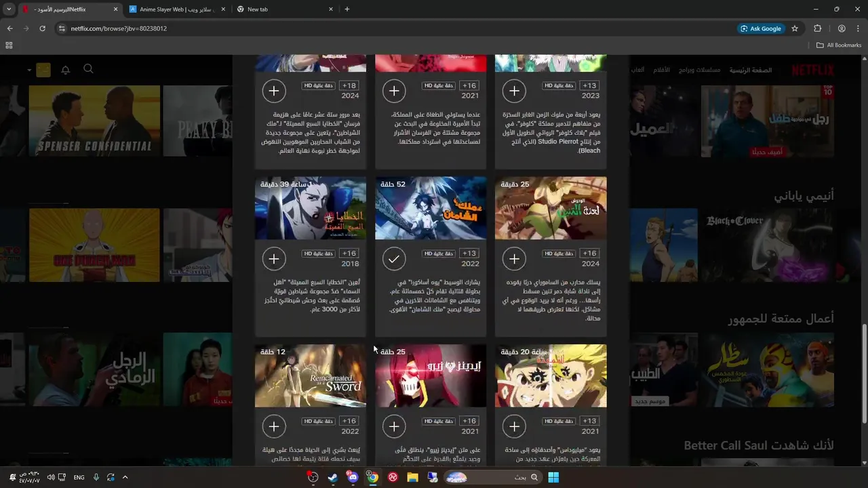Open volume control in system tray
The image size is (868, 488).
tap(51, 477)
